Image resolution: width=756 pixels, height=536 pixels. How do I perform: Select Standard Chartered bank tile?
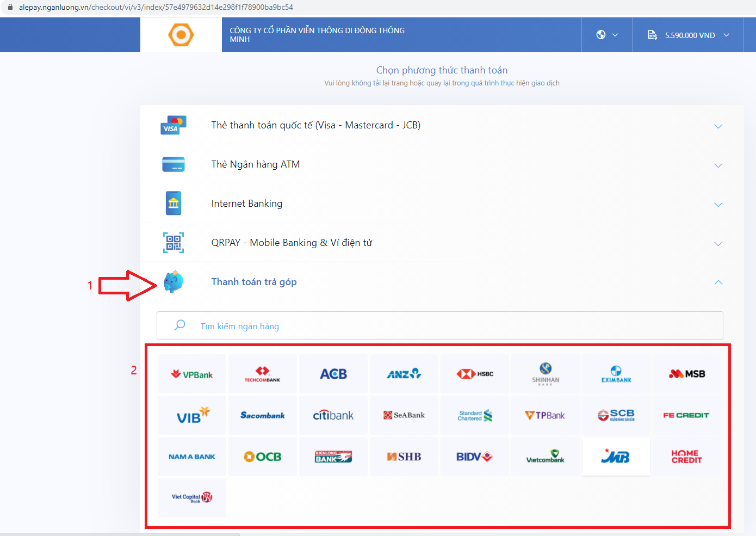click(475, 415)
